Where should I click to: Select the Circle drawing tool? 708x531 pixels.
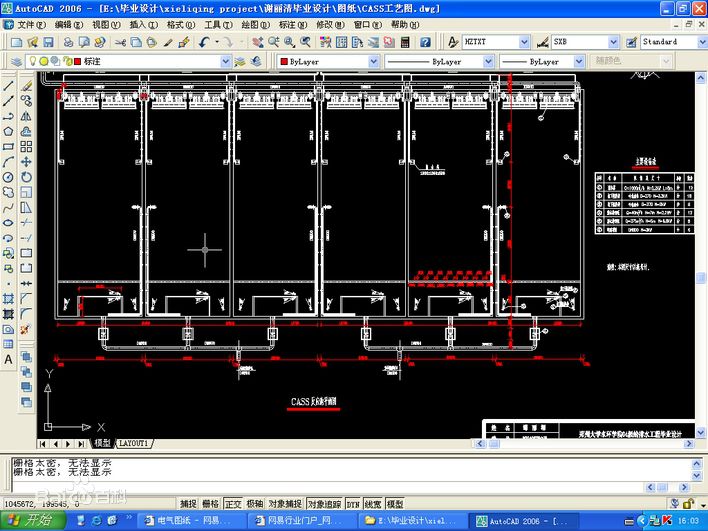8,177
